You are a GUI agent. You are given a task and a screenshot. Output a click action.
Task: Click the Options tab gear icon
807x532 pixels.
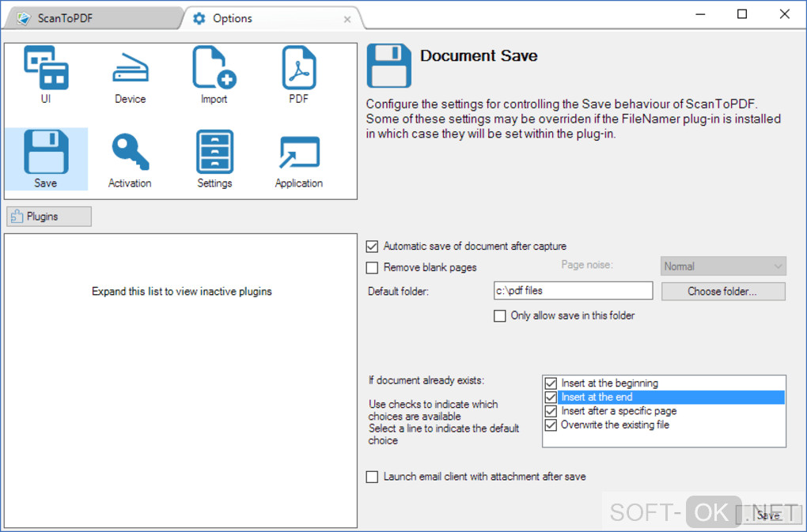coord(199,18)
